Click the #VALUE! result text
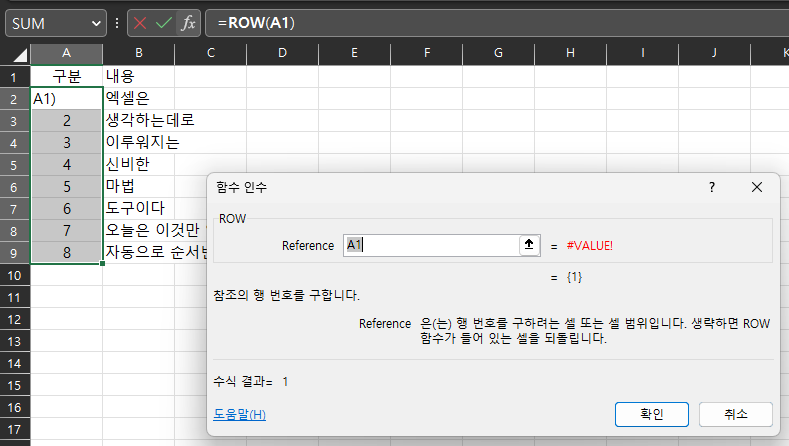This screenshot has height=446, width=789. point(590,246)
